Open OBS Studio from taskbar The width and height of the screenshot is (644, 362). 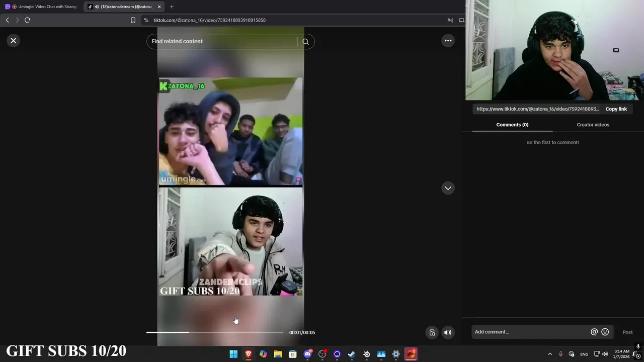click(x=323, y=354)
